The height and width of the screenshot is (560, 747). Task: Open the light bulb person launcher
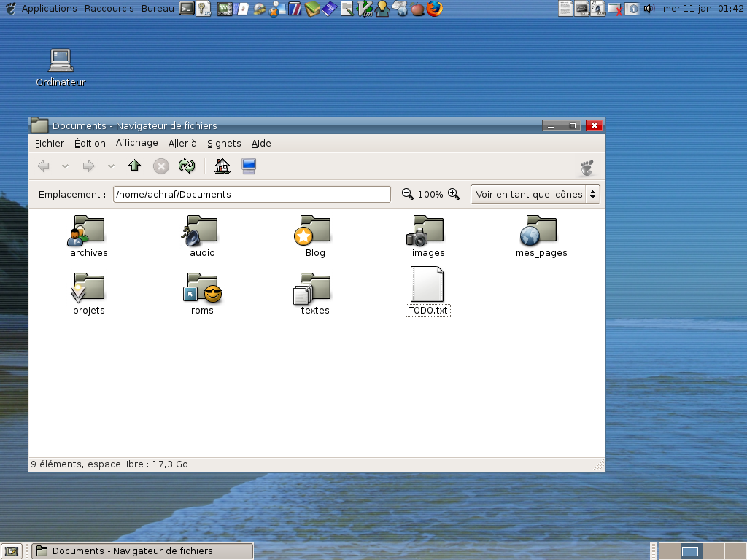point(382,9)
